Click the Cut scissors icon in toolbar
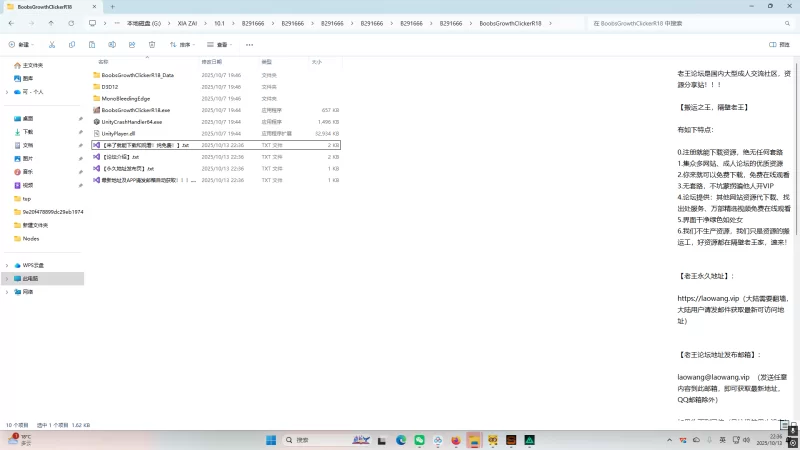The height and width of the screenshot is (450, 800). 52,45
